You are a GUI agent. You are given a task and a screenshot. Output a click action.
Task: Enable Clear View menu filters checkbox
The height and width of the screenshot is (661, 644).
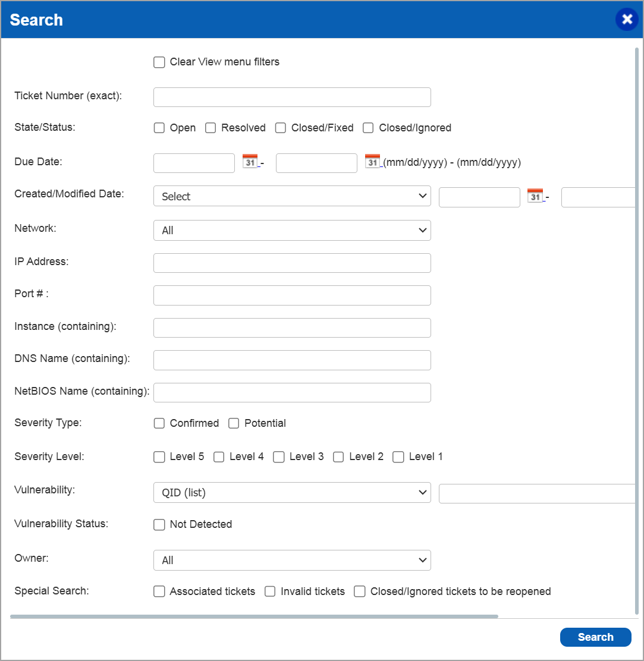(159, 62)
